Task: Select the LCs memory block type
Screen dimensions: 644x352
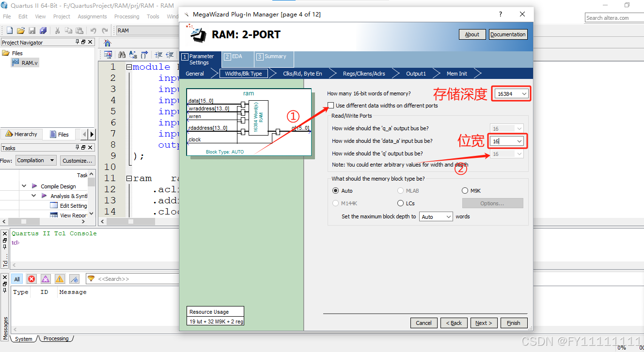Action: coord(400,203)
